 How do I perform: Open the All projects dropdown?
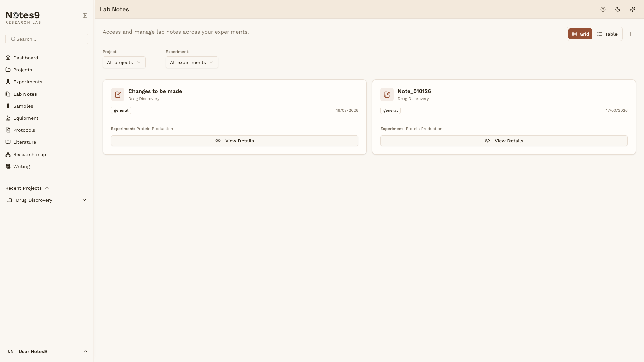point(124,62)
